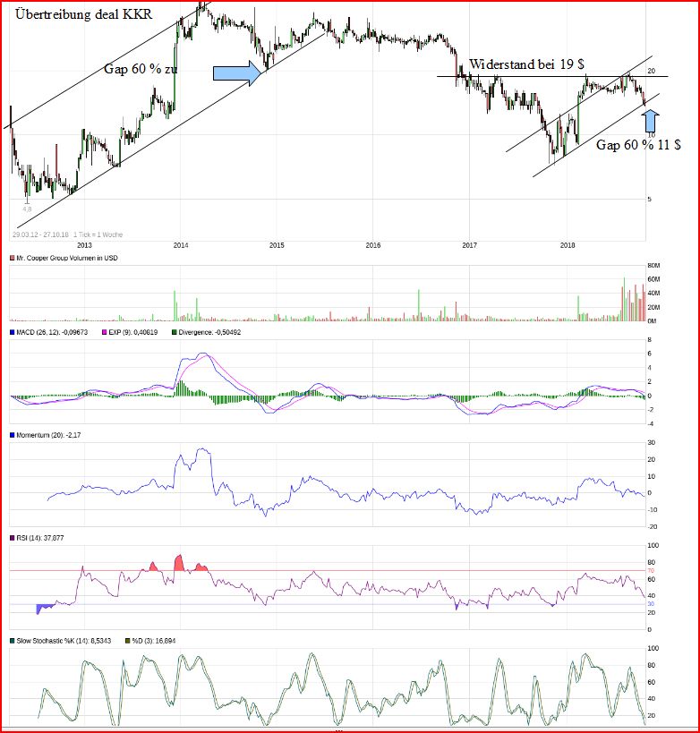Select the 'Übertreibung deal KKR' annotation text
The width and height of the screenshot is (700, 733).
point(84,14)
